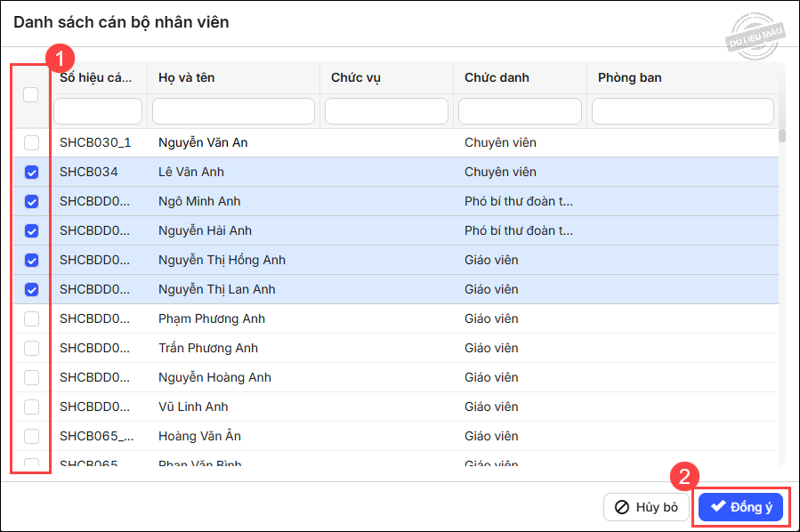Click the Chức danh filter input
This screenshot has height=532, width=800.
click(520, 111)
